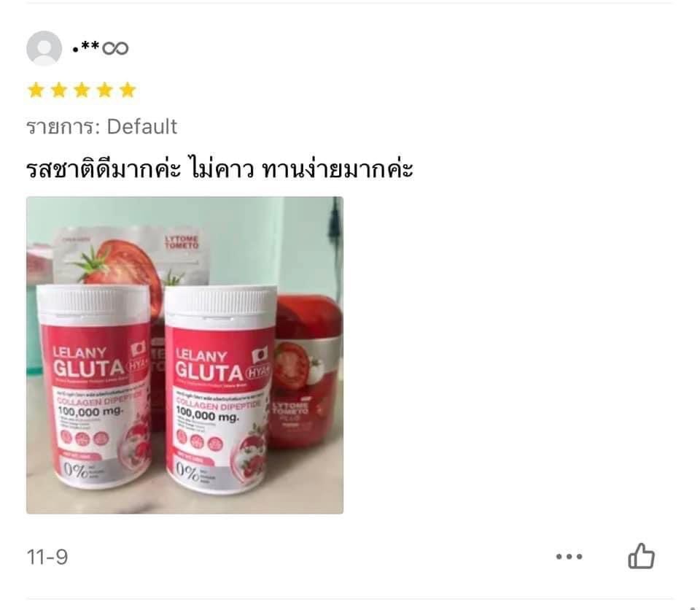700x610 pixels.
Task: Open the reviewer's gray avatar profile picture
Action: click(x=44, y=48)
